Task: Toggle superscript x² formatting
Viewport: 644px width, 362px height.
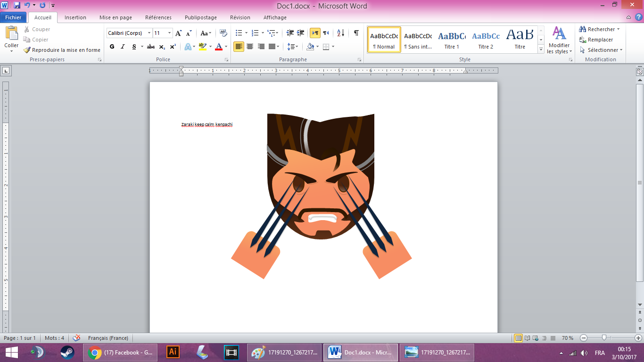Action: [x=173, y=47]
